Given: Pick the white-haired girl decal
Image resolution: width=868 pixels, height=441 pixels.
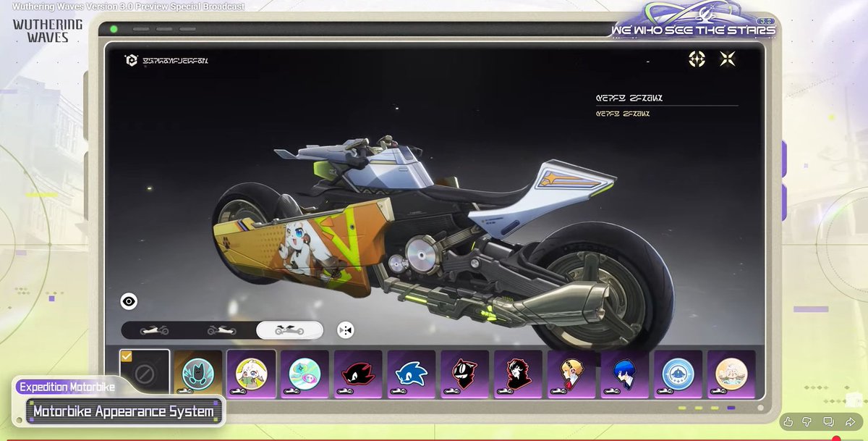Looking at the screenshot, I should click(252, 374).
